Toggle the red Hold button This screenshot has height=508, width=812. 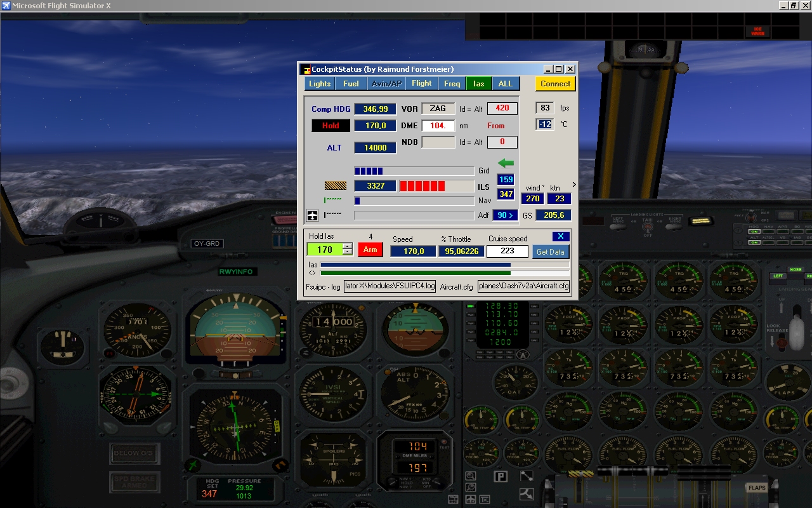point(330,126)
